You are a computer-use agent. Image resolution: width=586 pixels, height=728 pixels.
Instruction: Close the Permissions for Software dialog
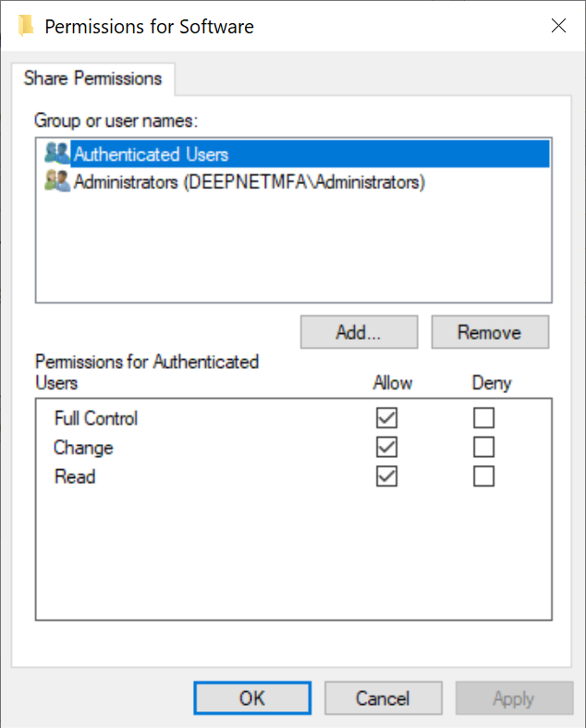click(x=558, y=26)
